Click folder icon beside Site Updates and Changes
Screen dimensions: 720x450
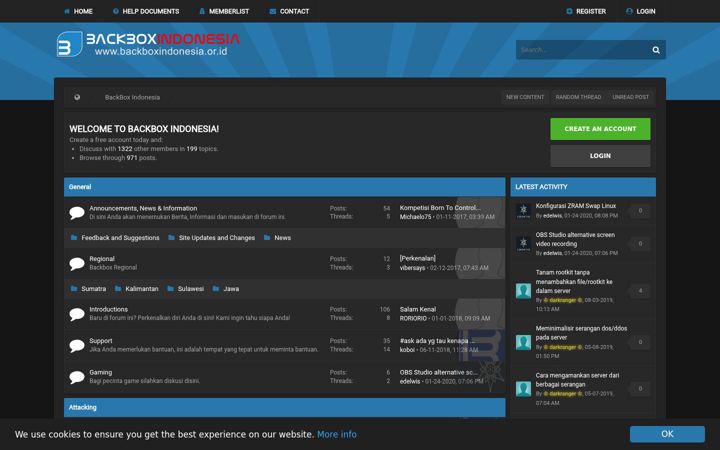point(171,237)
